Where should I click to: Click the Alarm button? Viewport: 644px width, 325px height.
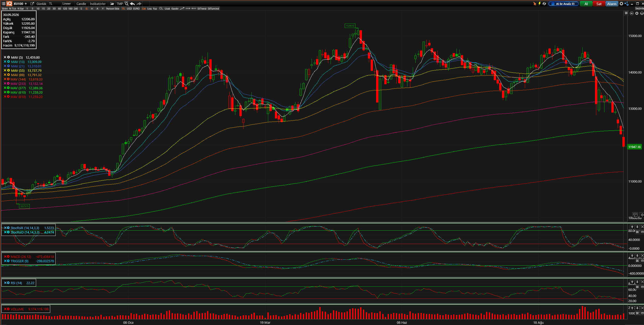click(612, 4)
